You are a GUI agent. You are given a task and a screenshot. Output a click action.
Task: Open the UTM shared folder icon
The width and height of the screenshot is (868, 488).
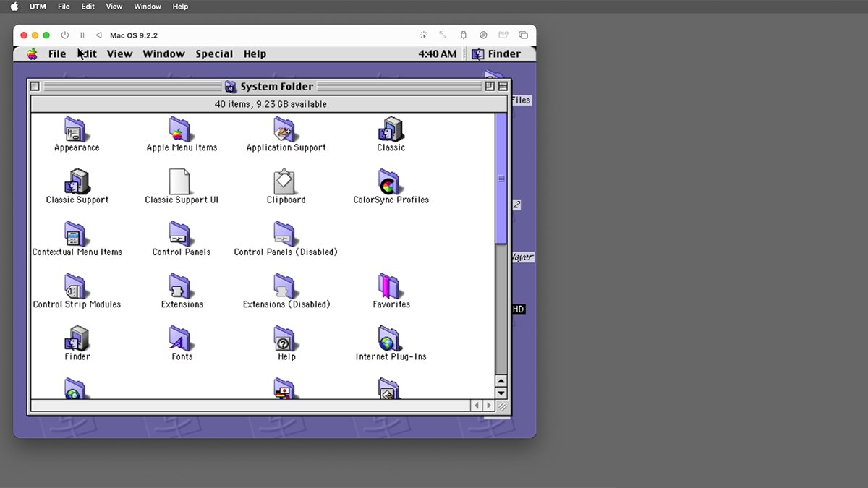pyautogui.click(x=503, y=35)
